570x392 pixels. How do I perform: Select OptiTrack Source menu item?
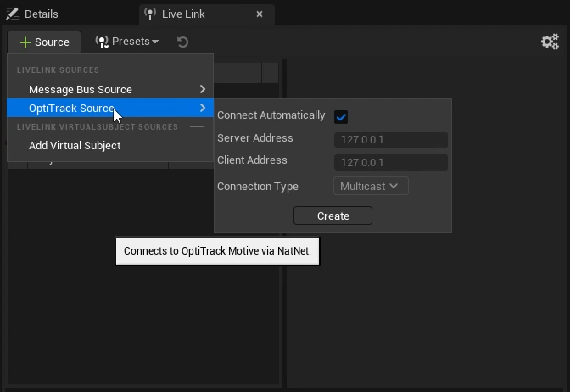[x=71, y=108]
